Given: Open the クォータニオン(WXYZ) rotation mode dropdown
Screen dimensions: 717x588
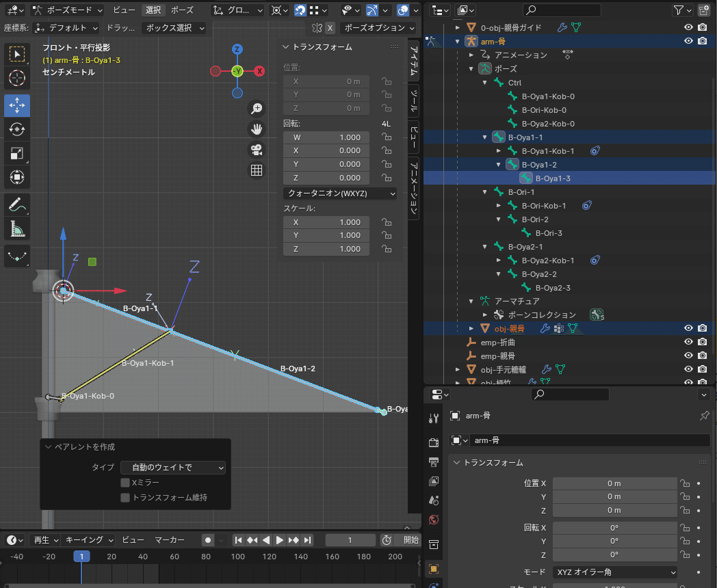Looking at the screenshot, I should tap(340, 194).
